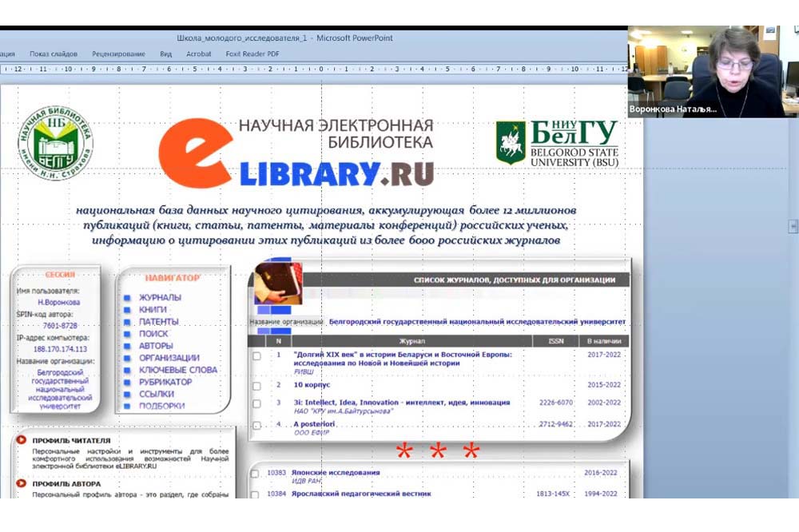Click the red arrow icon beside ПРОФИЛЬ АВТОРА
Viewport: 799px width, 532px height.
pyautogui.click(x=19, y=484)
